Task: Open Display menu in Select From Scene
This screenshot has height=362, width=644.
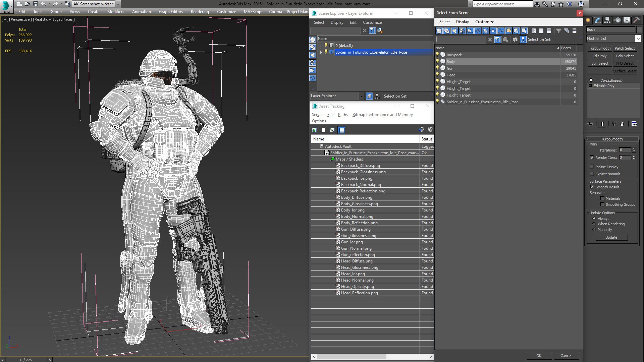Action: [x=462, y=22]
